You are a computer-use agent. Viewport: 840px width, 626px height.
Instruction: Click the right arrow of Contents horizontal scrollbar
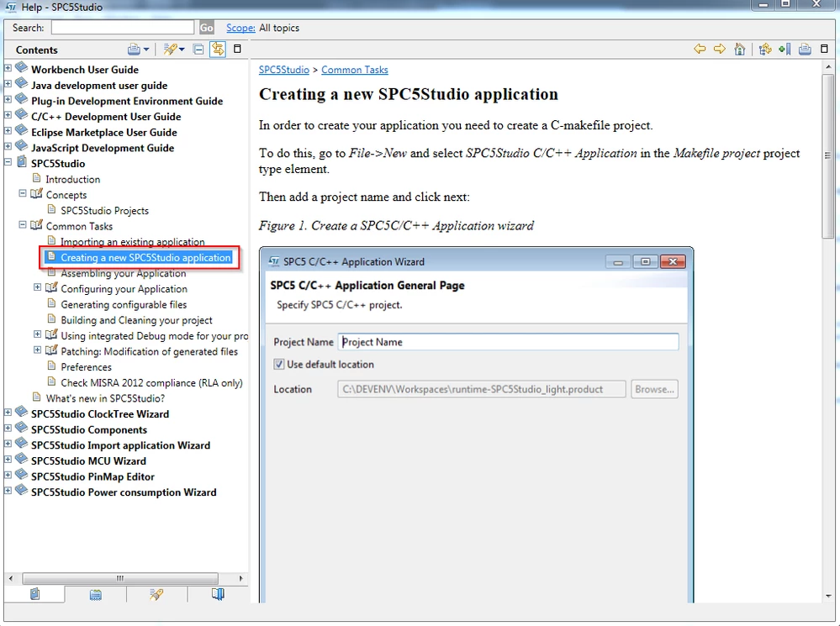pos(241,578)
